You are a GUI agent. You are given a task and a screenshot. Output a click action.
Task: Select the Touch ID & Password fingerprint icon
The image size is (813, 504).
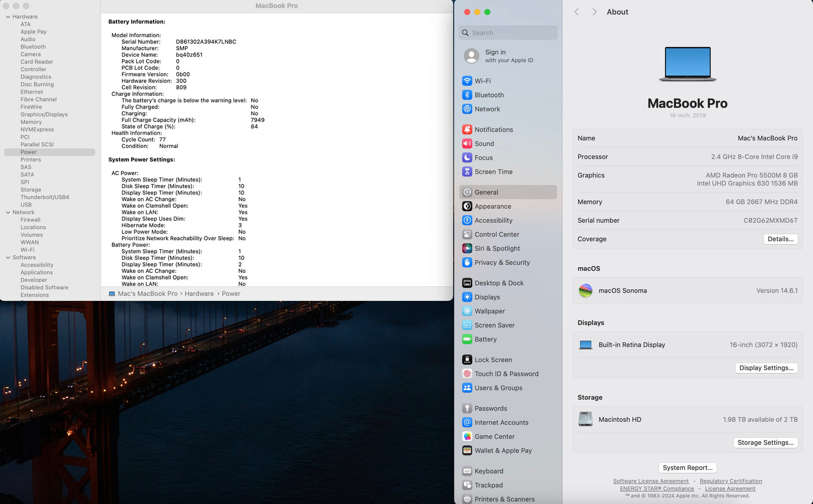point(467,374)
